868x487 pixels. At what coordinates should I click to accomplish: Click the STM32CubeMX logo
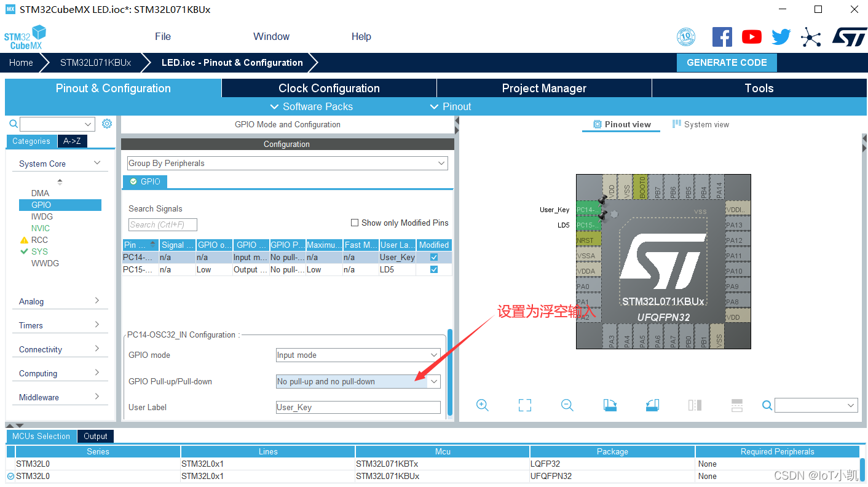(x=25, y=38)
